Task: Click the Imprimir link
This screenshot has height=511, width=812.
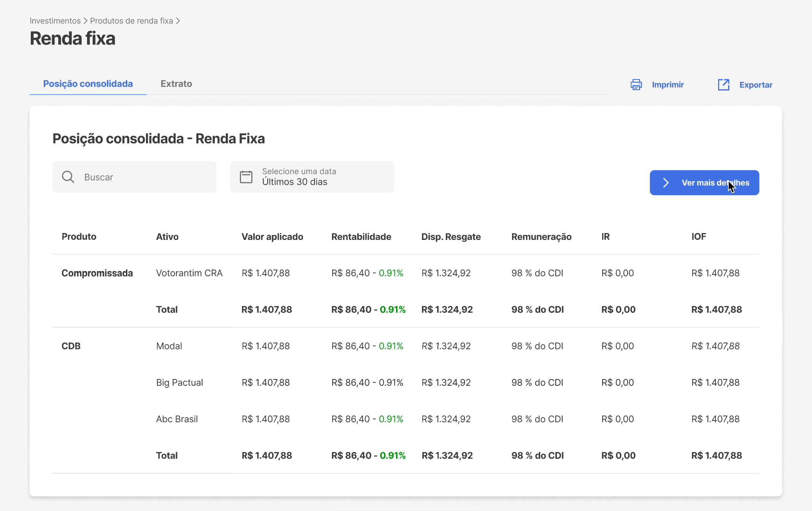Action: (x=668, y=84)
